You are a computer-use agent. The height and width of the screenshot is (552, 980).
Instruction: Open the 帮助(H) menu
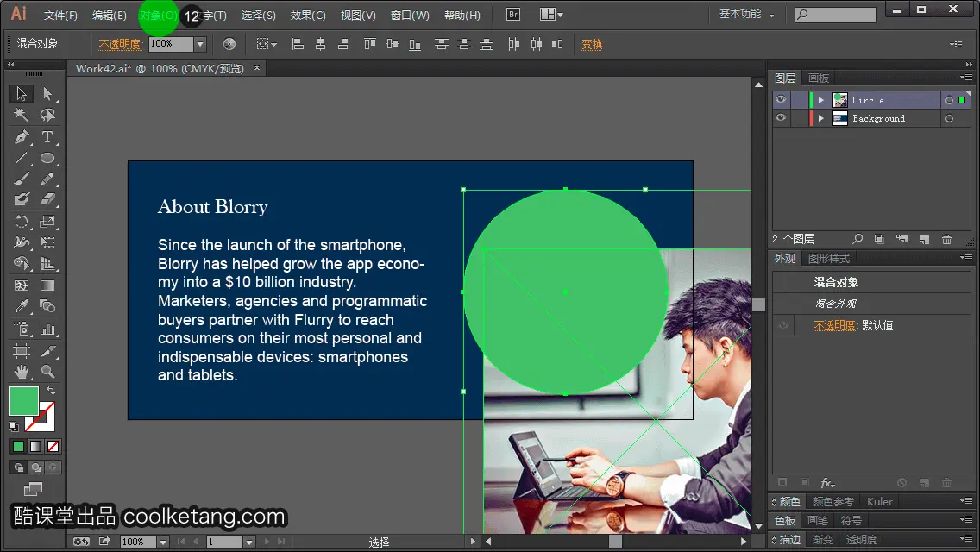tap(462, 15)
